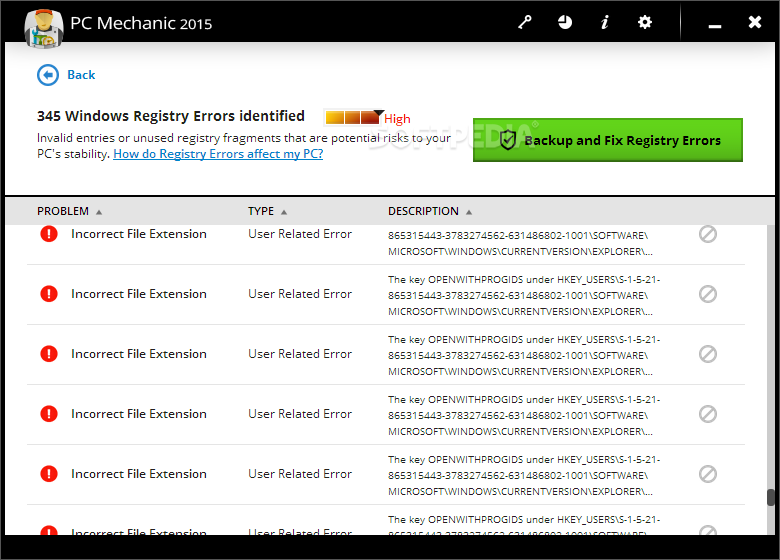
Task: Toggle ignore icon on second error row
Action: tap(707, 294)
